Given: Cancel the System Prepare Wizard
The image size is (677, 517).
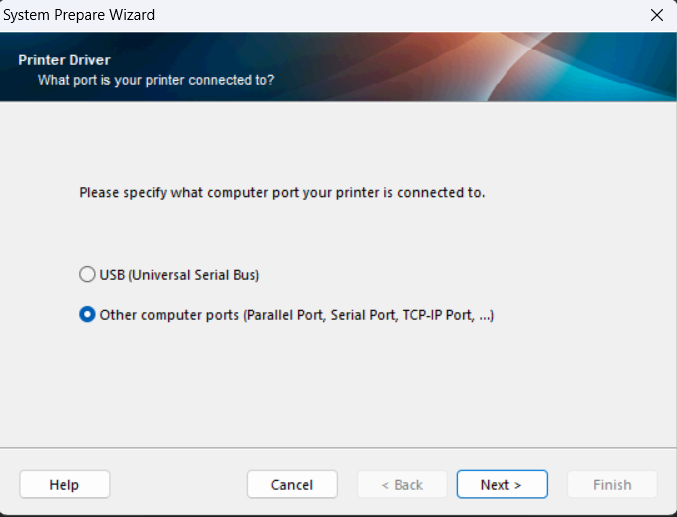Looking at the screenshot, I should 292,485.
